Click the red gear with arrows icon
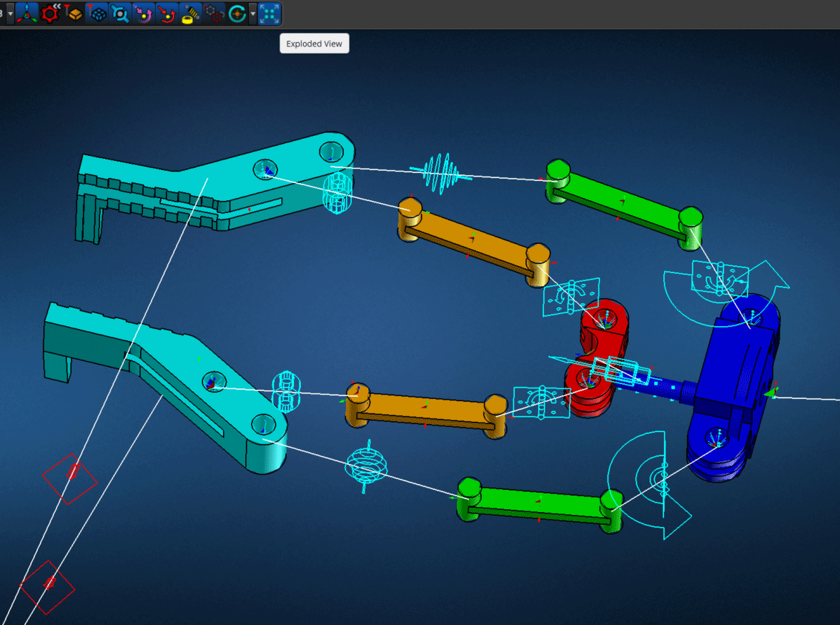This screenshot has height=625, width=840. (x=50, y=13)
